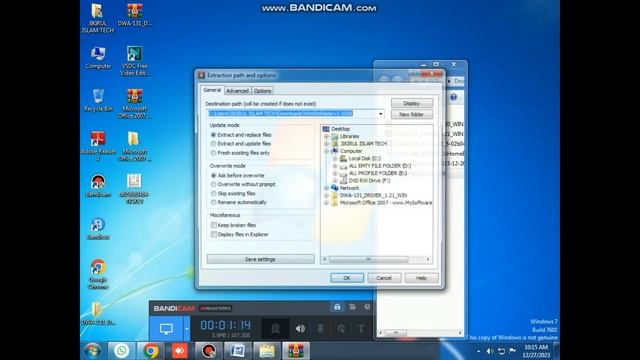Screen dimensions: 640x360
Task: Click the Help button in the dialog
Action: (x=421, y=278)
